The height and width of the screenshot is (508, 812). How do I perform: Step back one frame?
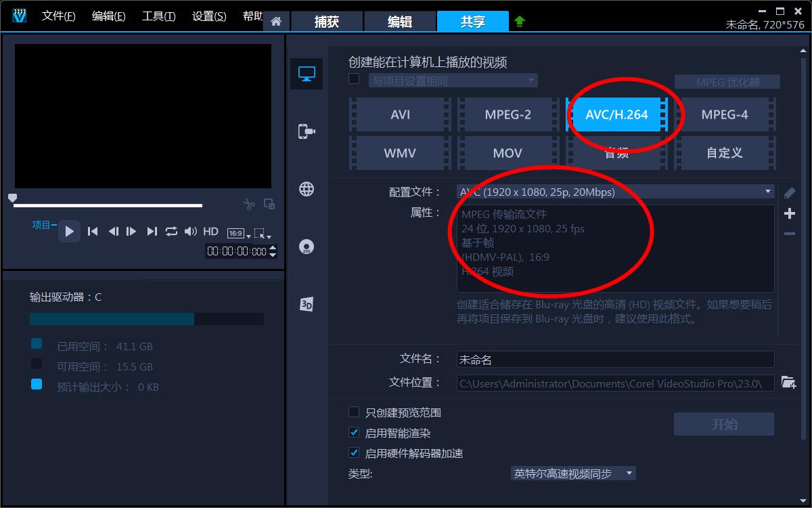[x=113, y=232]
